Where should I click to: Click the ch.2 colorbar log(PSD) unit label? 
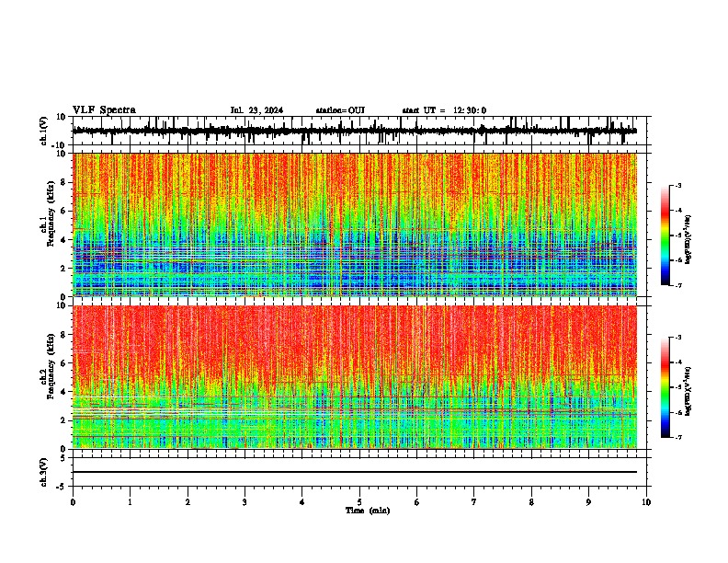(x=688, y=392)
